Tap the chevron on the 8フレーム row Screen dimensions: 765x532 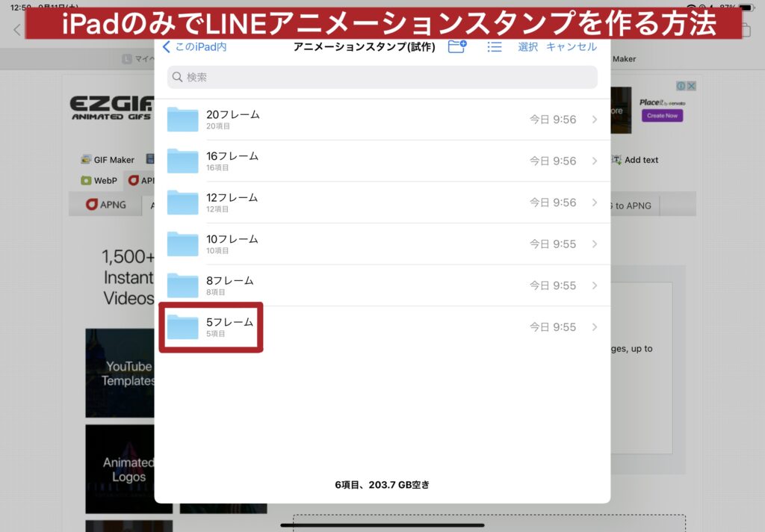coord(594,285)
